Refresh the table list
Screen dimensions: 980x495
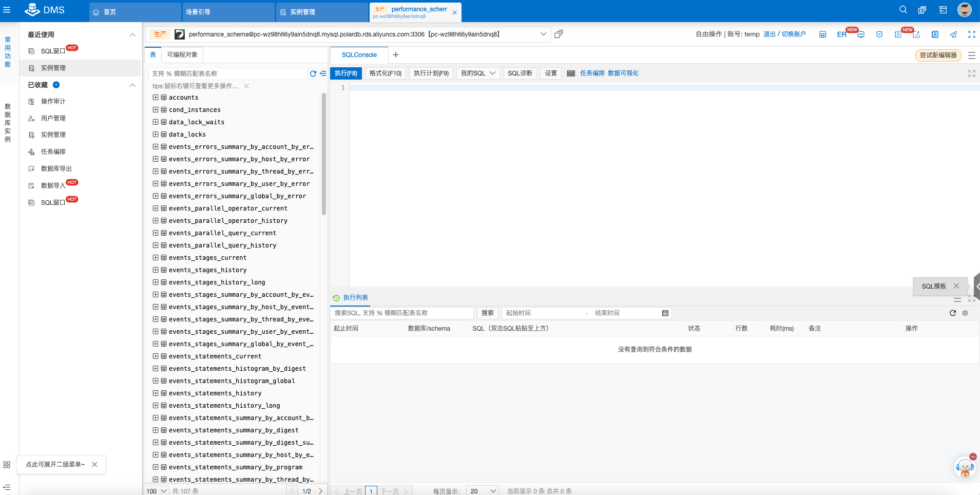[313, 73]
